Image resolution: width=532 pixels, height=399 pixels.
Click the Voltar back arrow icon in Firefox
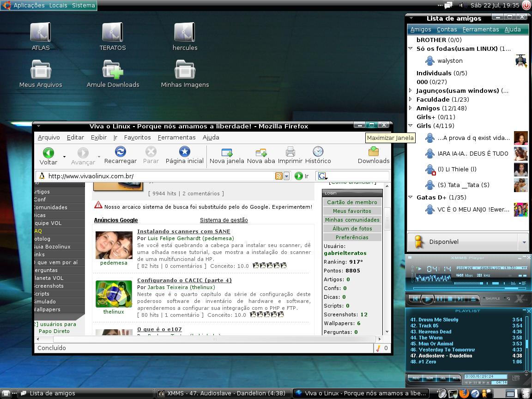tap(48, 153)
